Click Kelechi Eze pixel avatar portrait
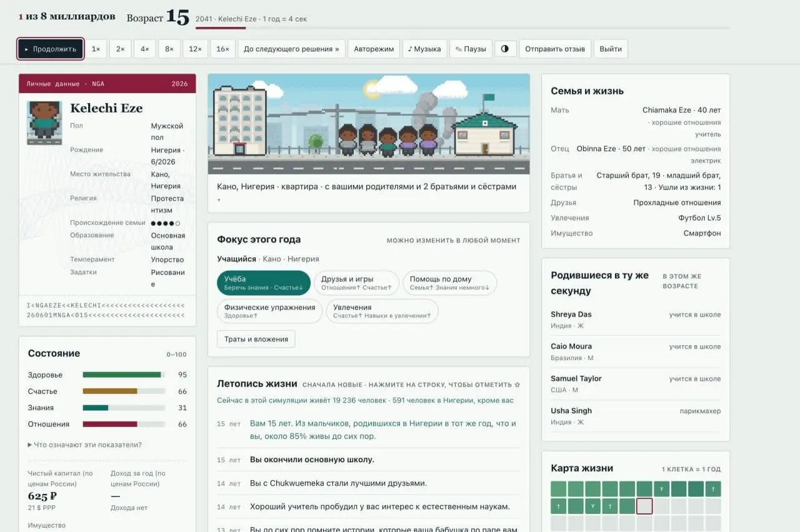The image size is (800, 532). point(44,123)
